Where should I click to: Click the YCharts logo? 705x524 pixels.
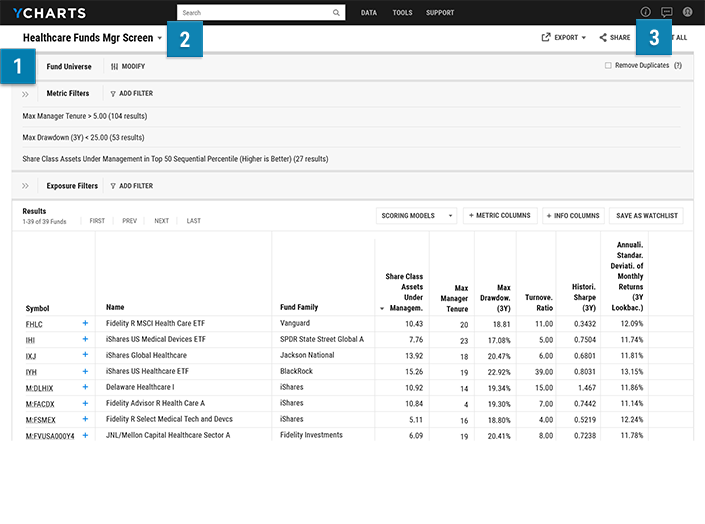49,13
